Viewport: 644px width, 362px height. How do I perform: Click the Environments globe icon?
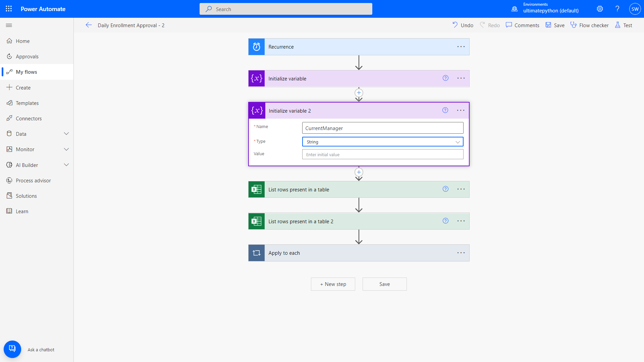(515, 9)
